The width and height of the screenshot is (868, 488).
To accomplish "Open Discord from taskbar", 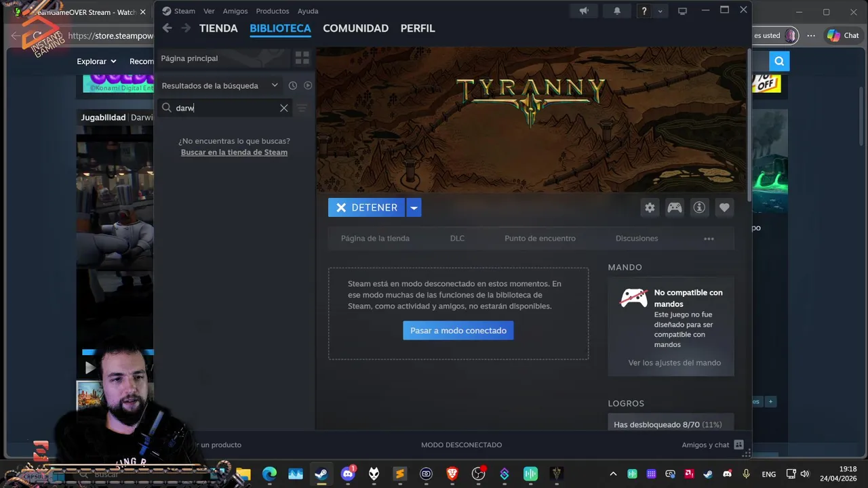I will tap(348, 474).
